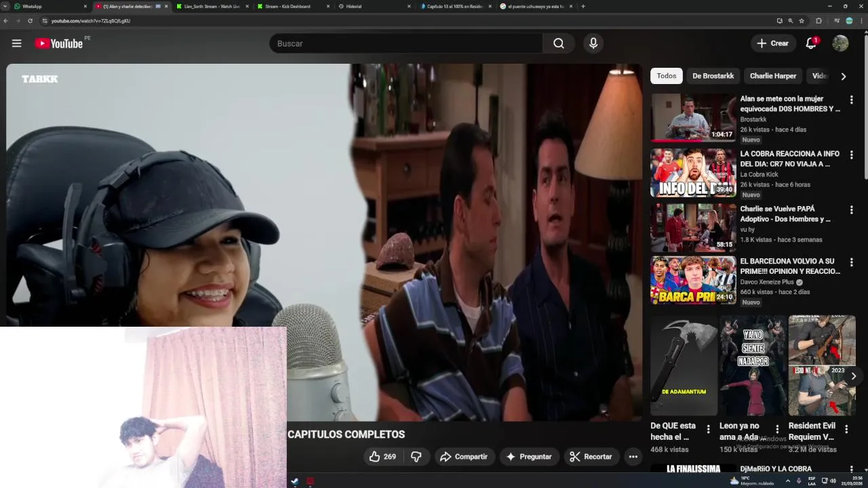Open the 'Charlie se Vuelve PAPÁ' thumbnail

click(x=693, y=228)
